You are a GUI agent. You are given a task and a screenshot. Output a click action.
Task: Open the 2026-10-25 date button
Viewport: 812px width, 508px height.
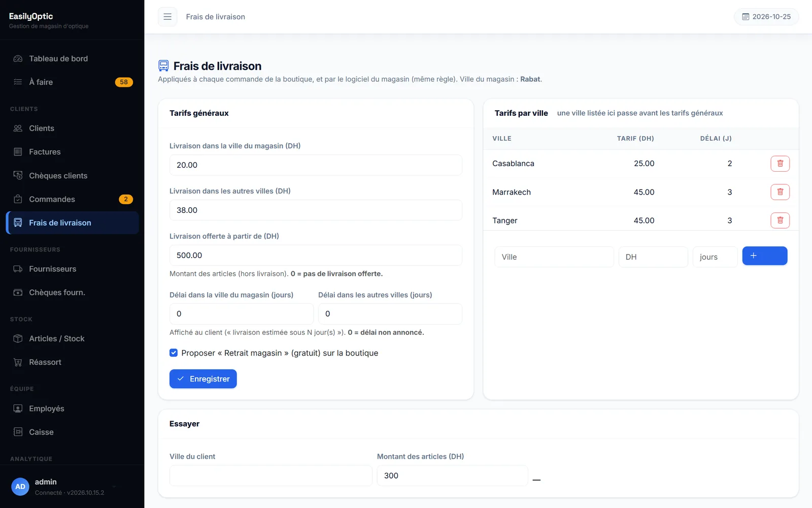[766, 17]
